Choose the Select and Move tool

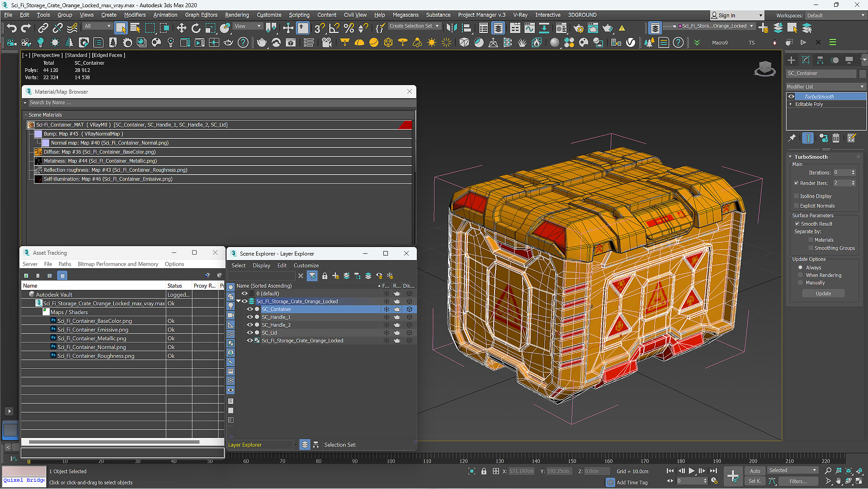(x=181, y=28)
